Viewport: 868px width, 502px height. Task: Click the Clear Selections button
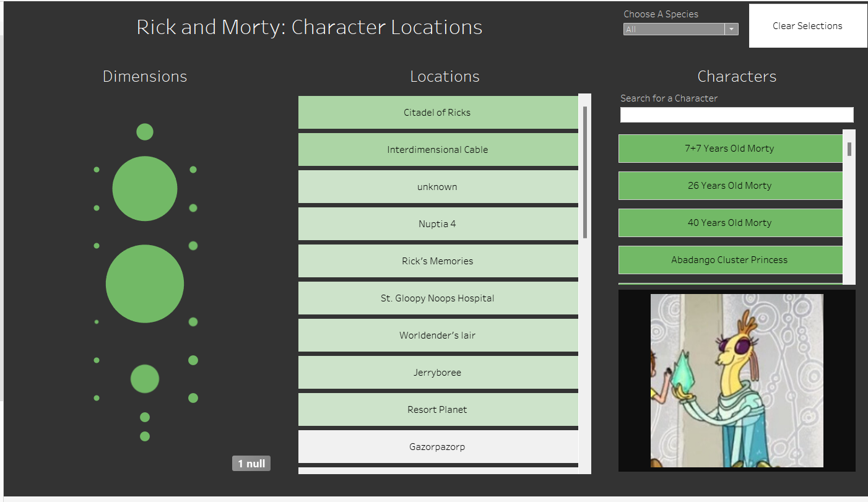[807, 26]
